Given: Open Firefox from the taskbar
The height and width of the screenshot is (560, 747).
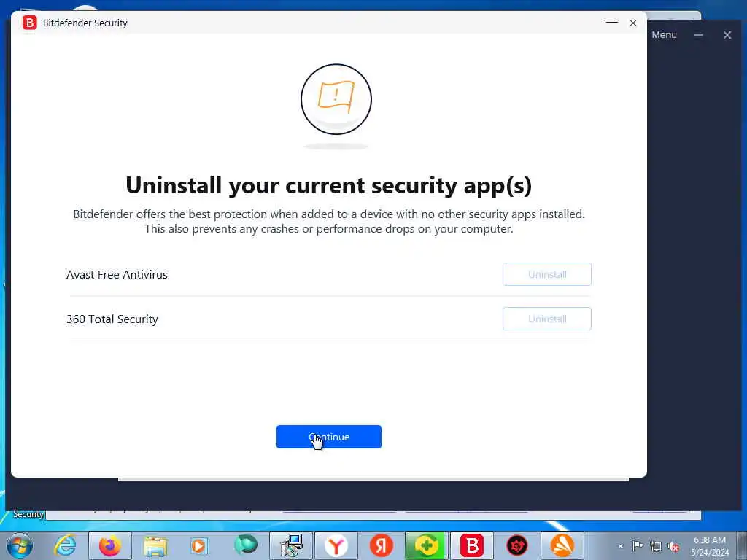Looking at the screenshot, I should click(x=110, y=545).
